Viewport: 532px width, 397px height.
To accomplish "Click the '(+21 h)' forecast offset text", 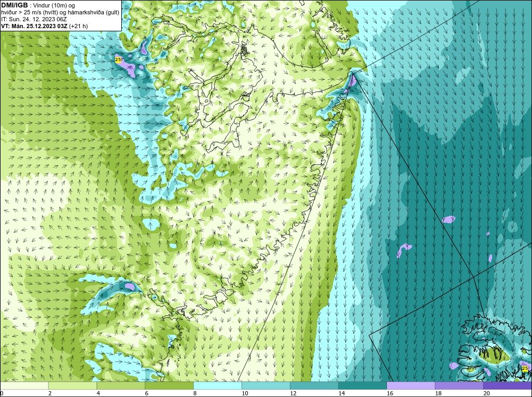I will pos(78,26).
